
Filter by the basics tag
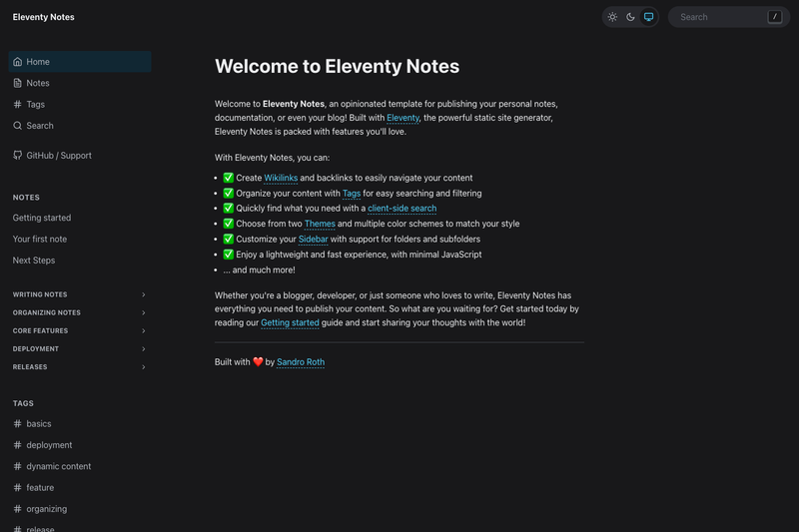(x=39, y=423)
